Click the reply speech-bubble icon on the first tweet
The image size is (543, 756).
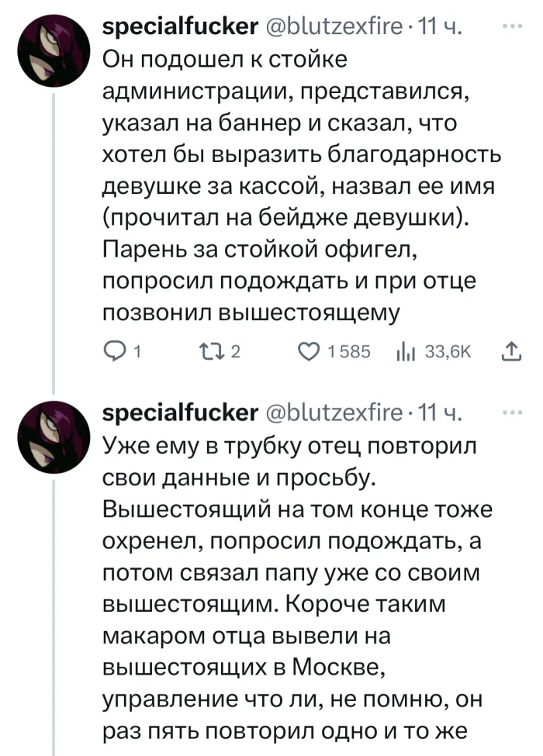(x=114, y=353)
